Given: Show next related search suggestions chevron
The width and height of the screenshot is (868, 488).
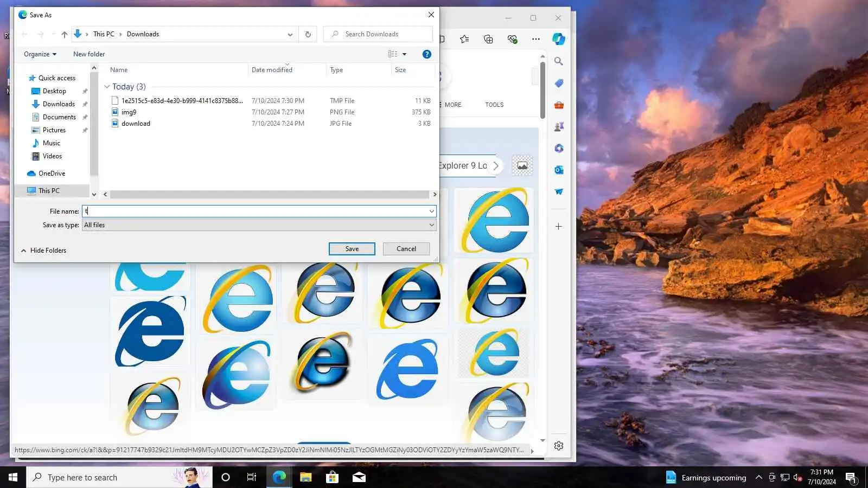Looking at the screenshot, I should click(495, 166).
